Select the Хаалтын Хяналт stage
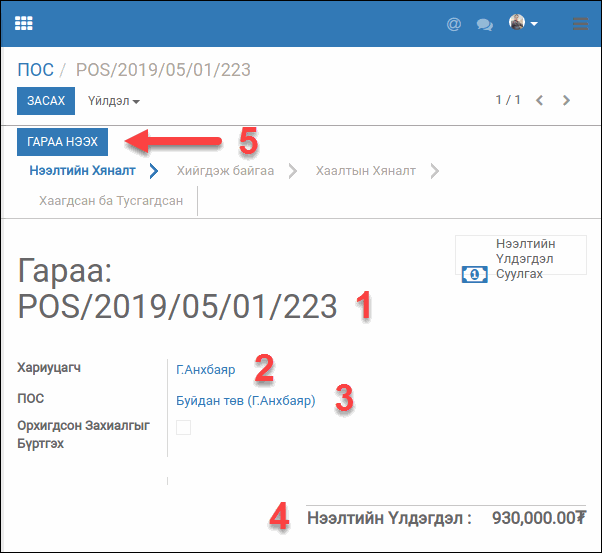This screenshot has height=553, width=602. click(365, 171)
